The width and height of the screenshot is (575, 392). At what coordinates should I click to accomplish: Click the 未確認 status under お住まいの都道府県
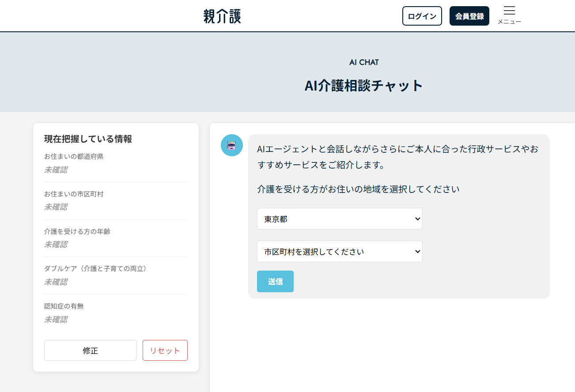pos(56,170)
